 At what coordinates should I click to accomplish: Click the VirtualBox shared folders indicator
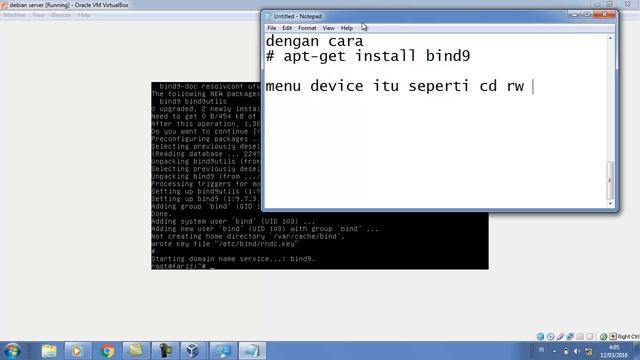580,336
